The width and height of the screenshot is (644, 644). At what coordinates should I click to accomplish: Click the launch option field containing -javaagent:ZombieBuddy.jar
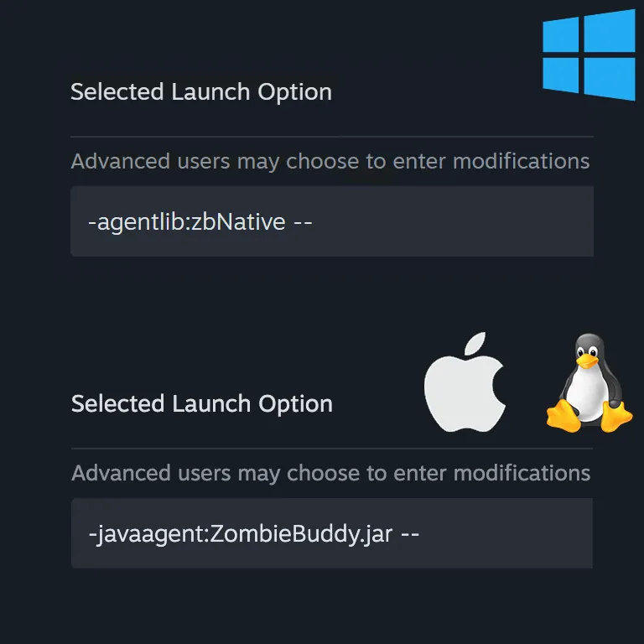tap(332, 533)
